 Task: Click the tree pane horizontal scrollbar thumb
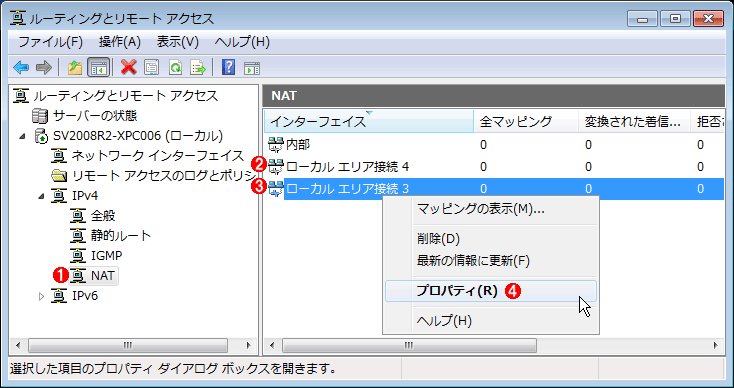128,346
